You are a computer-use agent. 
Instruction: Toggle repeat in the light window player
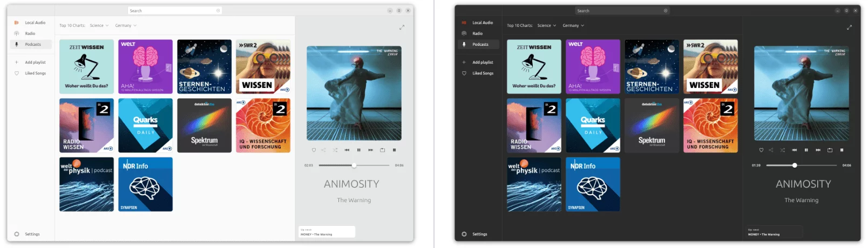[x=382, y=150]
